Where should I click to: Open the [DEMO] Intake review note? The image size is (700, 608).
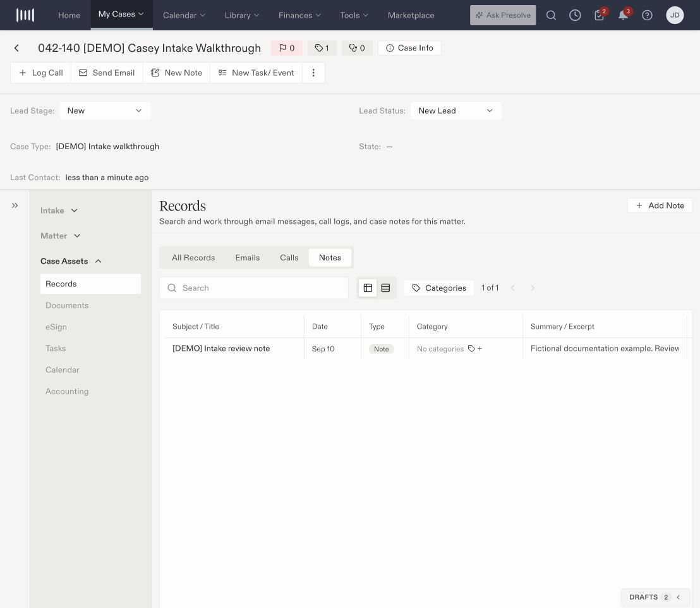click(221, 348)
